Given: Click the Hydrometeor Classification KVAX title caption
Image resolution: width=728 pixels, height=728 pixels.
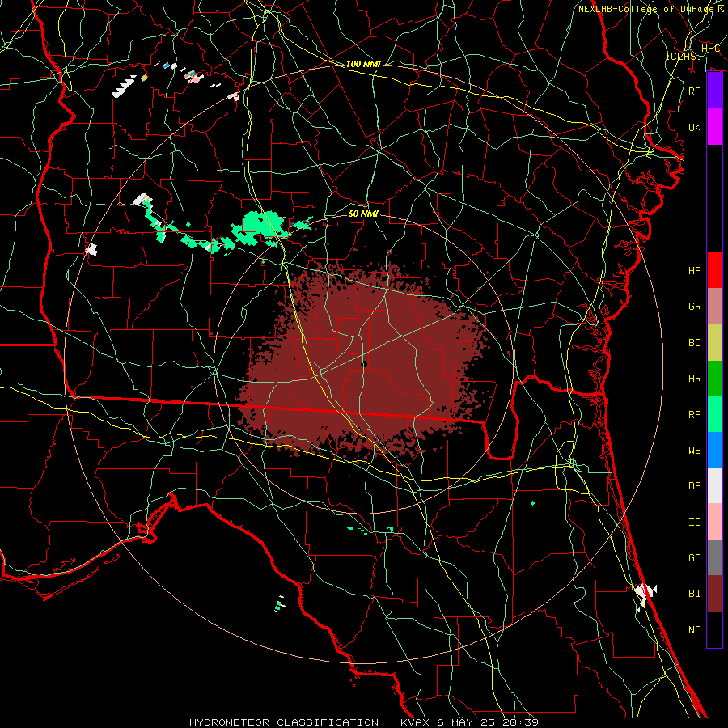Looking at the screenshot, I should (364, 722).
